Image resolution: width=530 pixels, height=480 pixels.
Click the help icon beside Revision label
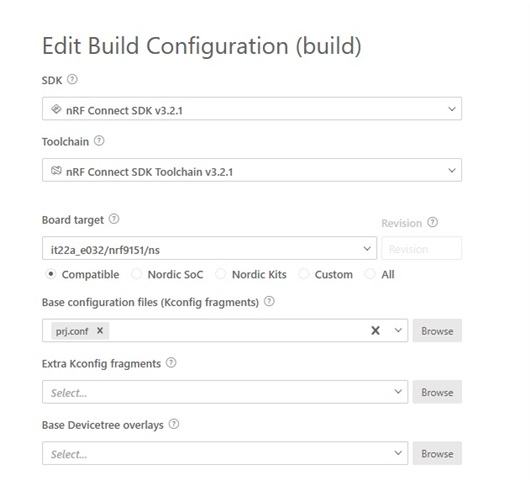[x=433, y=222]
